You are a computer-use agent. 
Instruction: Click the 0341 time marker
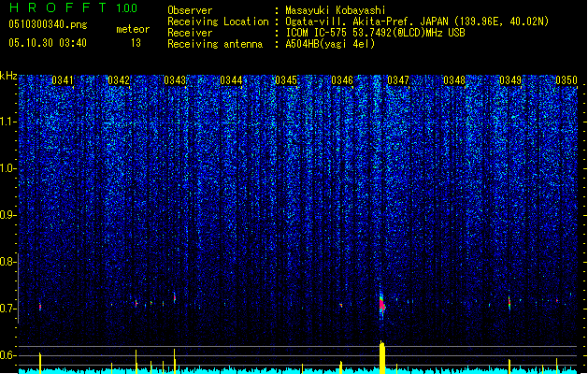point(63,80)
